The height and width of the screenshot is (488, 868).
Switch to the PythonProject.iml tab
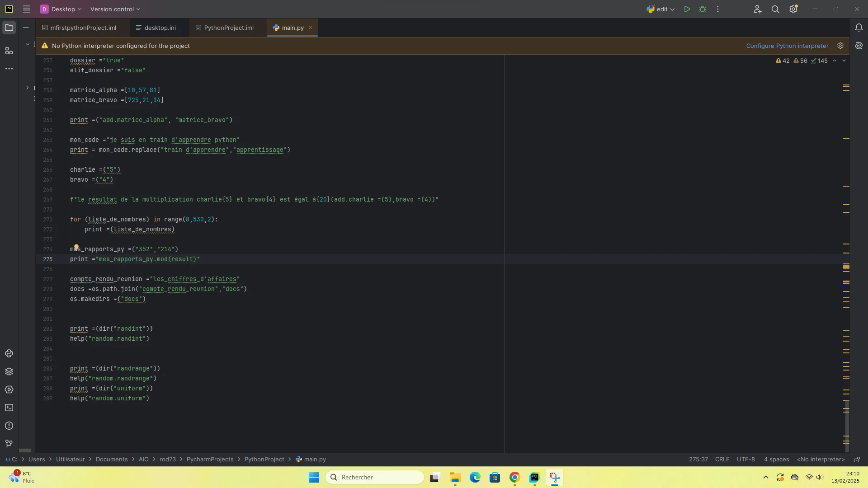[x=229, y=28]
